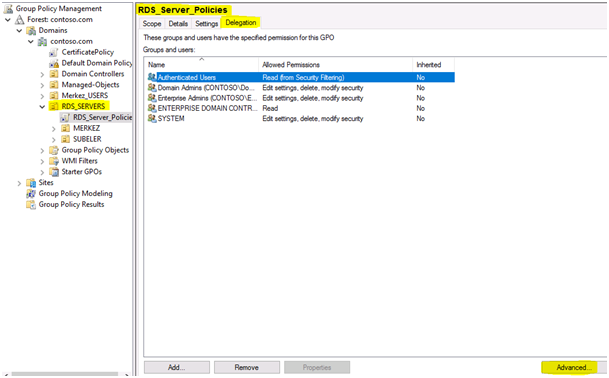Click the Authenticated Users group icon

(152, 77)
